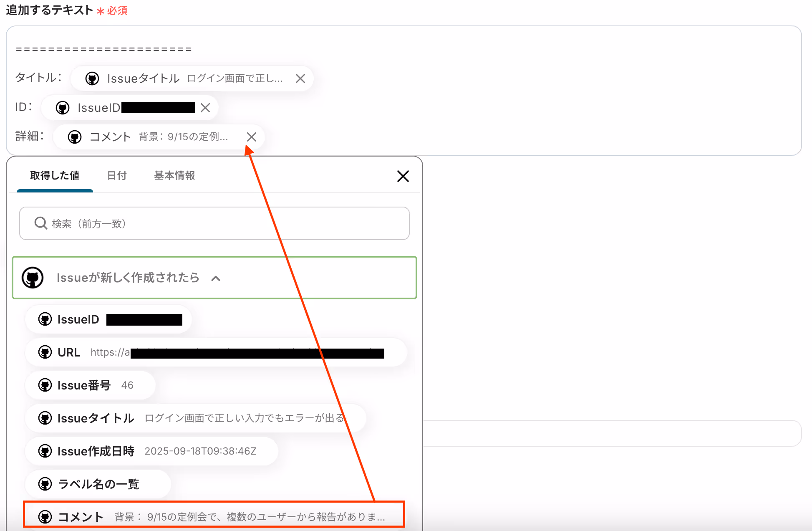Open the 日付 tab
The image size is (812, 531).
117,176
